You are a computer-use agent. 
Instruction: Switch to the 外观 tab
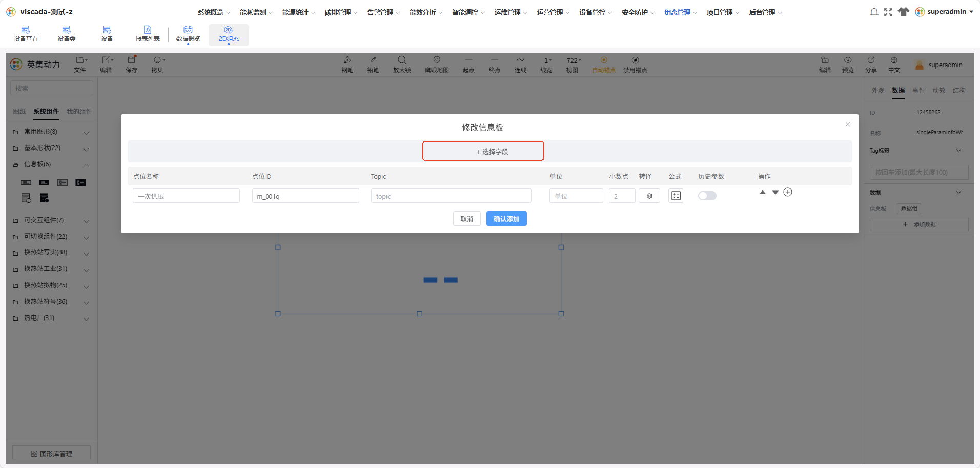(x=878, y=90)
